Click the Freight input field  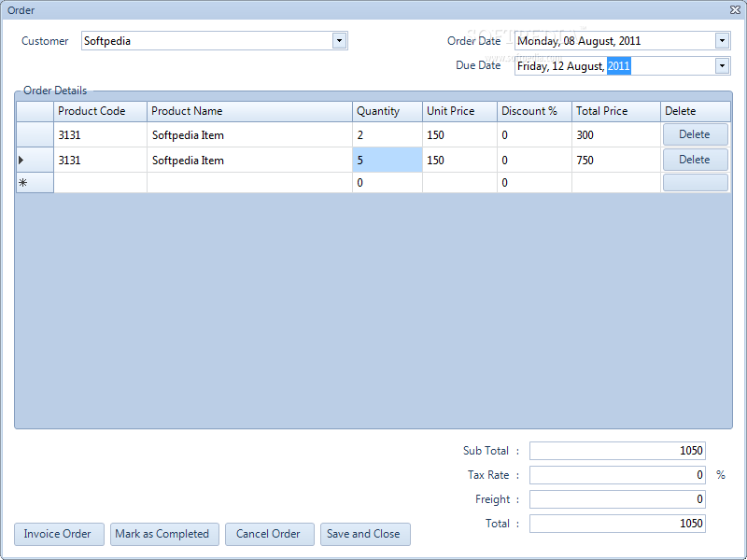click(x=617, y=499)
